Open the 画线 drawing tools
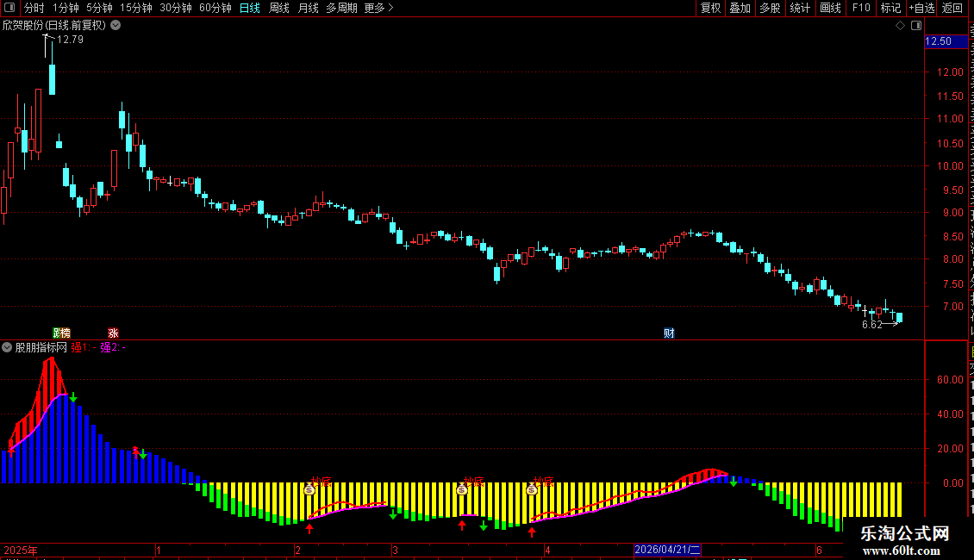 coord(831,8)
